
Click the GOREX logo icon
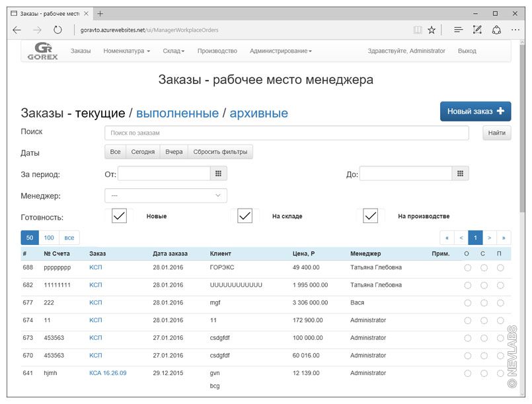[x=42, y=51]
